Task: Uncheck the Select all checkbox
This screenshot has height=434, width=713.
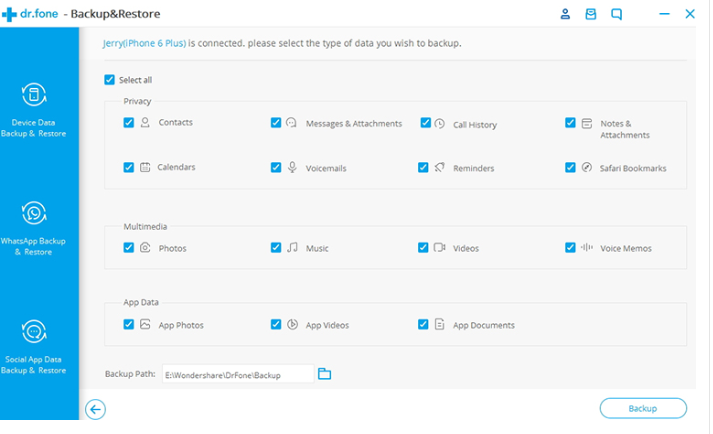Action: click(110, 80)
